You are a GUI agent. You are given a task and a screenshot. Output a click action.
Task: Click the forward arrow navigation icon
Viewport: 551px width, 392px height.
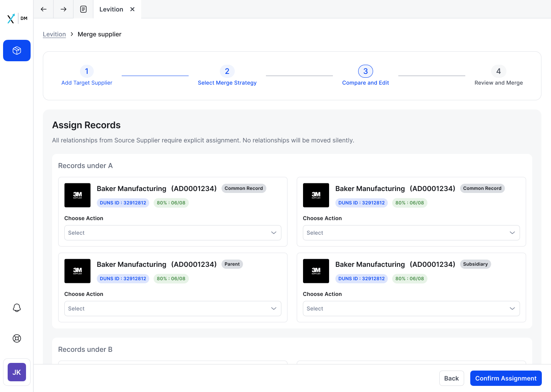click(x=64, y=9)
